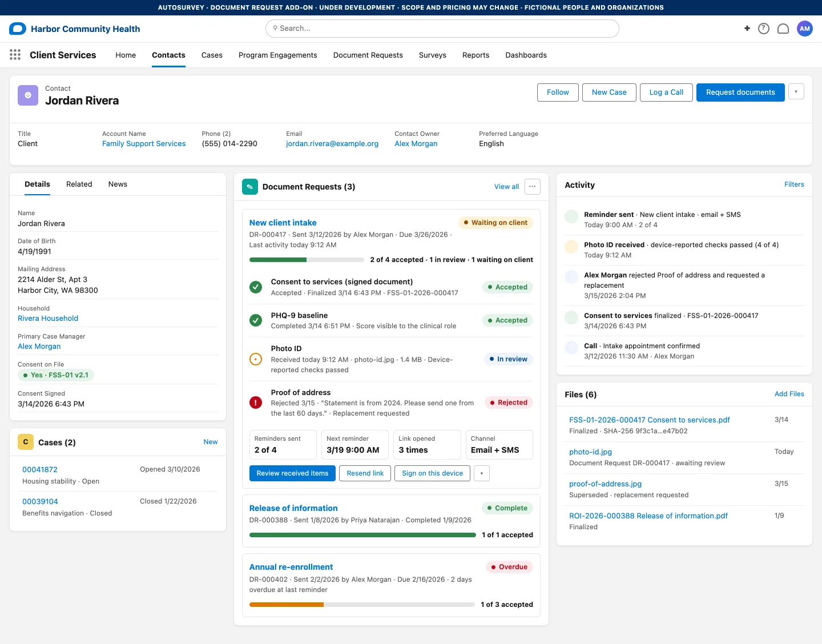Click the Annual re-enrollment progress bar
Image resolution: width=822 pixels, height=644 pixels.
click(362, 605)
